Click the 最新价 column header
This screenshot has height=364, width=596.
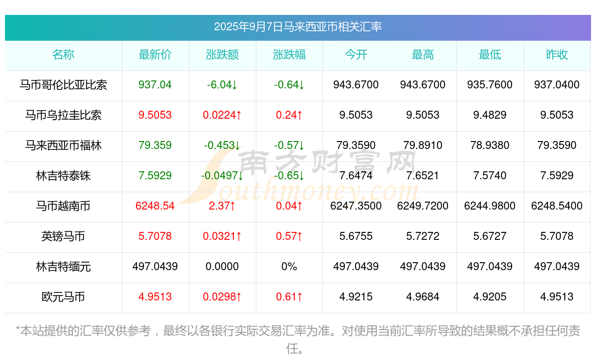pos(155,55)
